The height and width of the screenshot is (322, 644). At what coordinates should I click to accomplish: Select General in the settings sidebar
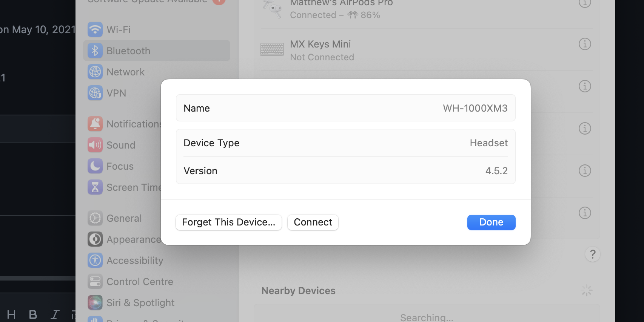tap(95, 218)
